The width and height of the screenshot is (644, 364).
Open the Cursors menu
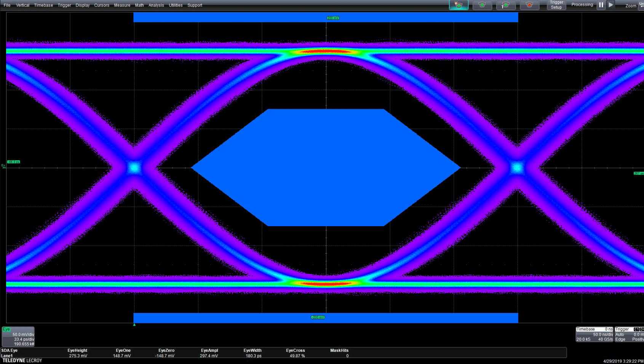point(102,5)
